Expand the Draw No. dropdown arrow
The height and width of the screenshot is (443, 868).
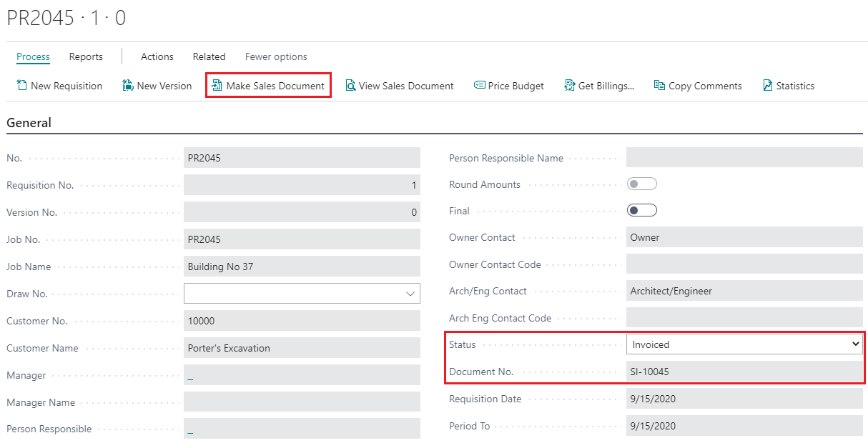click(x=410, y=294)
